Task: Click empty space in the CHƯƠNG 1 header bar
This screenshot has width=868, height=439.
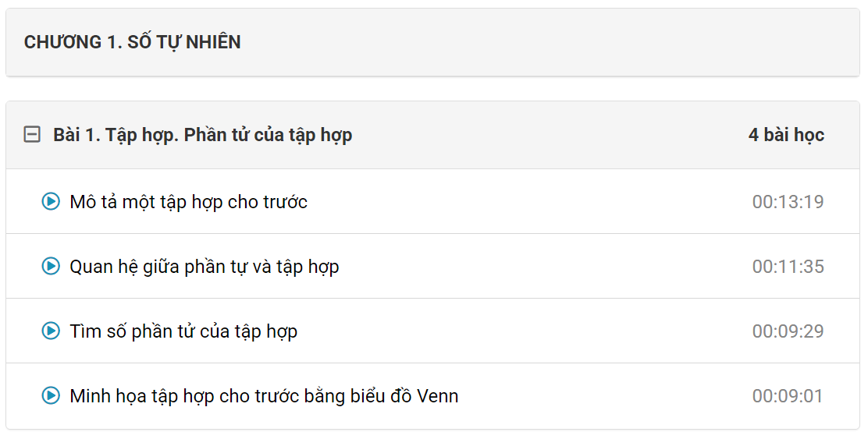Action: pos(546,42)
